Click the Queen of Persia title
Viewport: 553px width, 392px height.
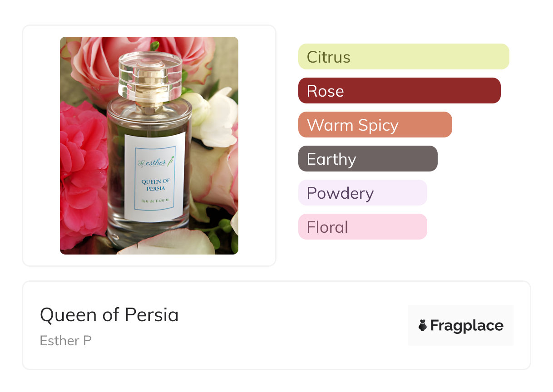(109, 315)
